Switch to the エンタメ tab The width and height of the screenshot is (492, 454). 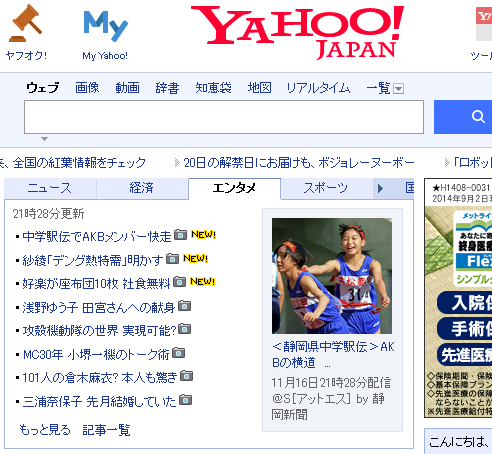(x=234, y=188)
